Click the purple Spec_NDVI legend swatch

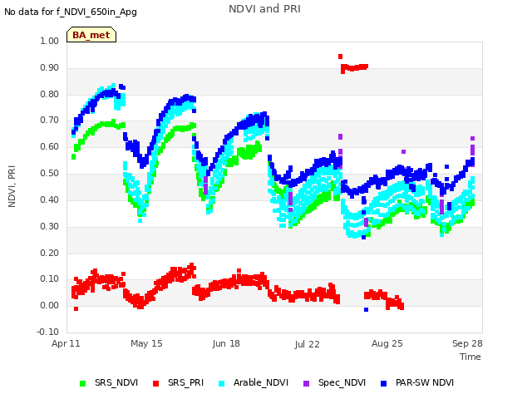click(x=306, y=383)
